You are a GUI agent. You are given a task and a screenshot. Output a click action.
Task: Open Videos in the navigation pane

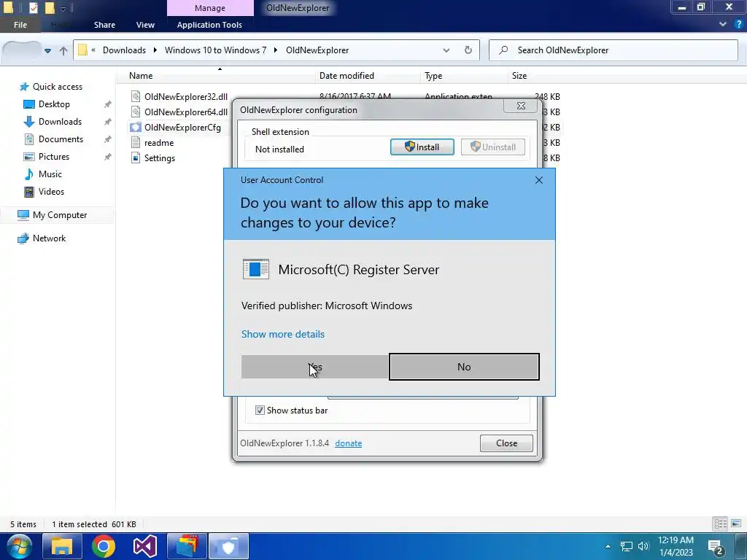click(51, 192)
